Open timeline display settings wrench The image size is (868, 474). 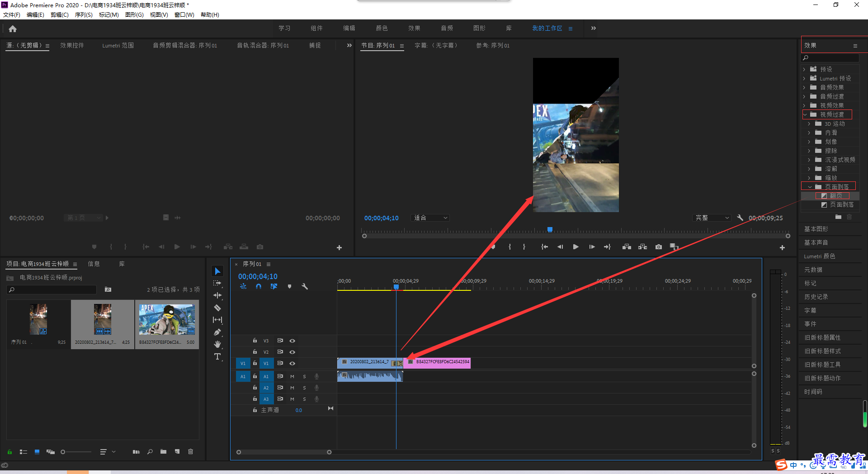pyautogui.click(x=305, y=286)
